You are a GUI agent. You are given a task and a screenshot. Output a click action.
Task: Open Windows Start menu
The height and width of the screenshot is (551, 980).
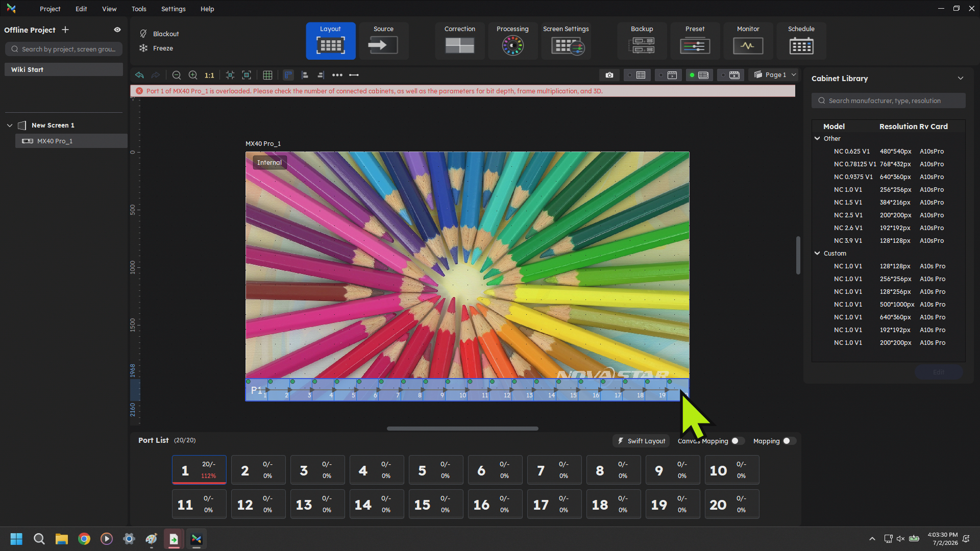pyautogui.click(x=16, y=539)
